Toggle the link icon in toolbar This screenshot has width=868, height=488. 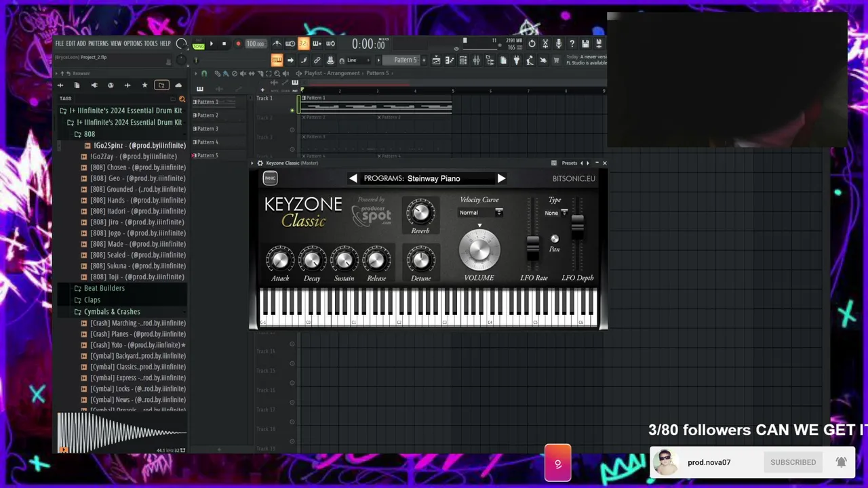[x=317, y=60]
